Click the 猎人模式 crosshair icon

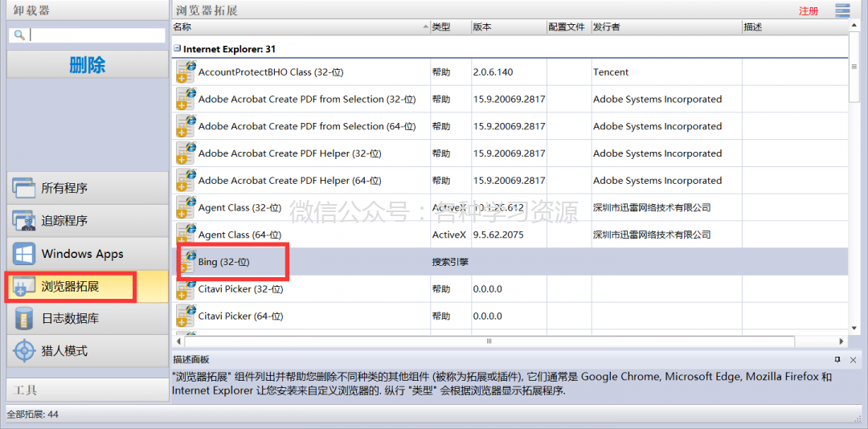pyautogui.click(x=24, y=351)
